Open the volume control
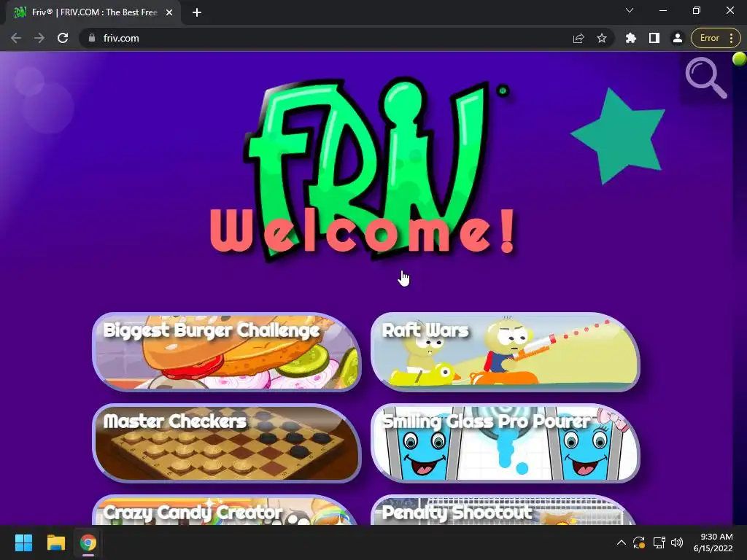 676,542
